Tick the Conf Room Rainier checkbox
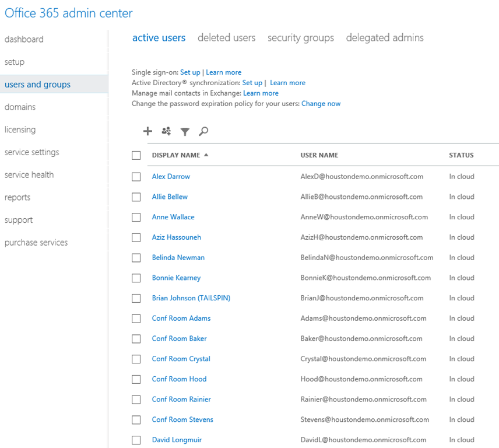The width and height of the screenshot is (499, 448). pyautogui.click(x=136, y=400)
